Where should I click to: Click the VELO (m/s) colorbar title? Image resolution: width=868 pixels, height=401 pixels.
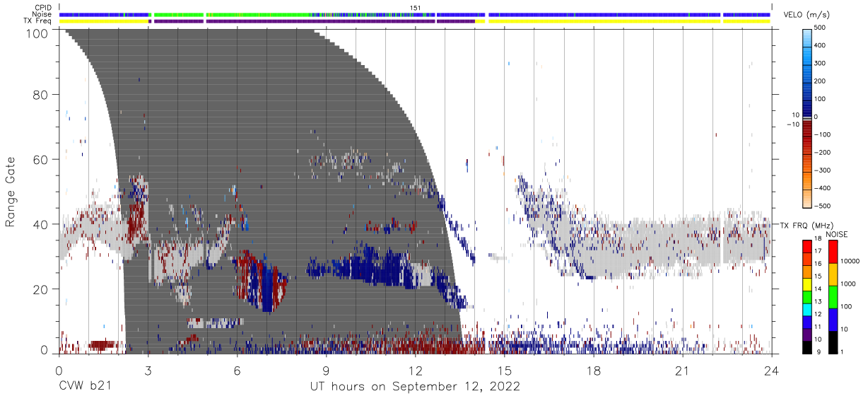click(x=807, y=15)
